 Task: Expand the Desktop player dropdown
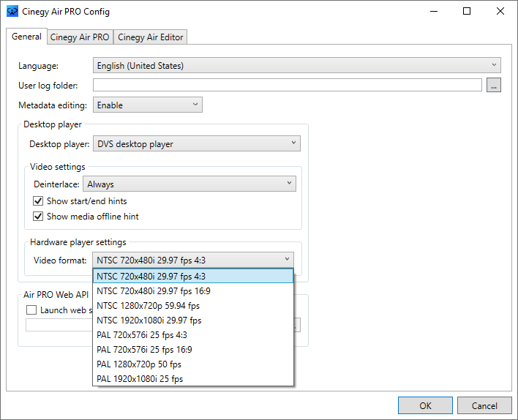[x=197, y=143]
